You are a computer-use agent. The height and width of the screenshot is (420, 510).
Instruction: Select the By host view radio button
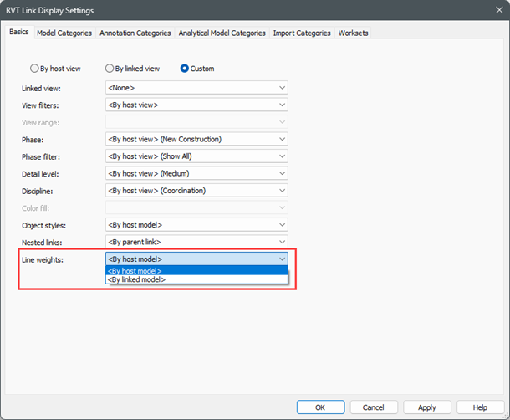[x=34, y=69]
